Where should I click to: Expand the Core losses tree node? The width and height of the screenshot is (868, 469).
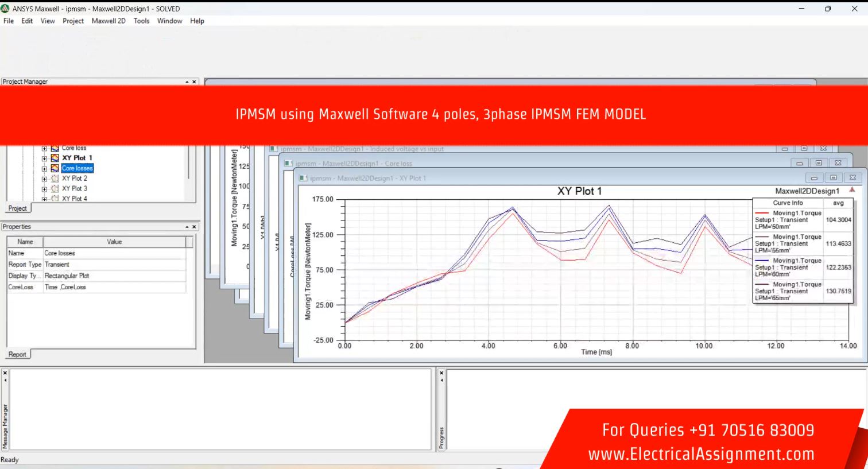tap(44, 169)
